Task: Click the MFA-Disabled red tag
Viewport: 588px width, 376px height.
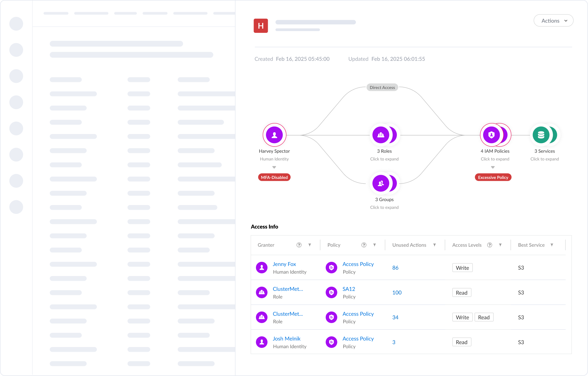Action: pyautogui.click(x=274, y=177)
